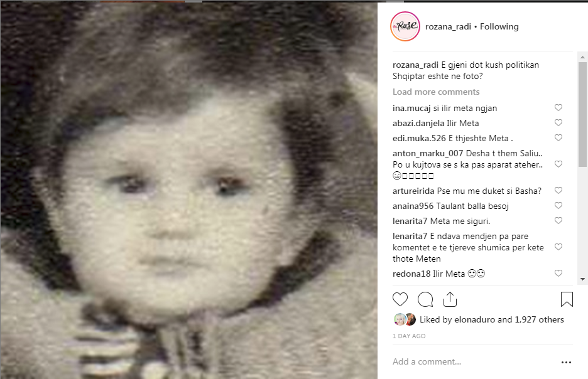The width and height of the screenshot is (588, 379).
Task: Like the post with the heart icon
Action: [400, 299]
